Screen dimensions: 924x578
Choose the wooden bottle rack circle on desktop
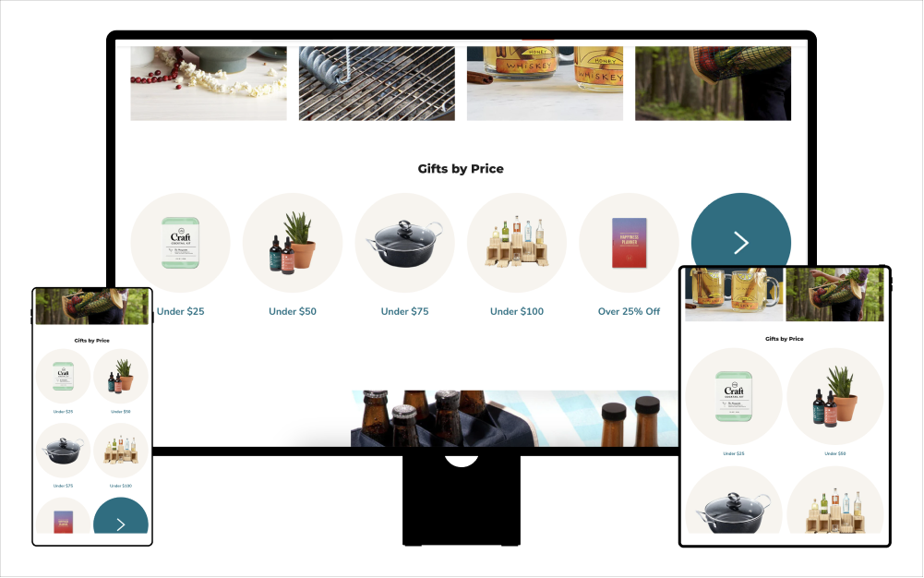[x=517, y=243]
